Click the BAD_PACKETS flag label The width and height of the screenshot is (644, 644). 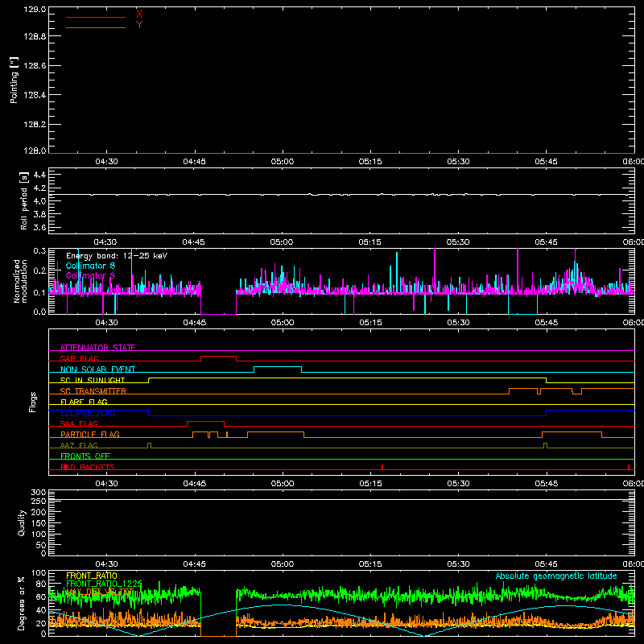click(x=88, y=467)
